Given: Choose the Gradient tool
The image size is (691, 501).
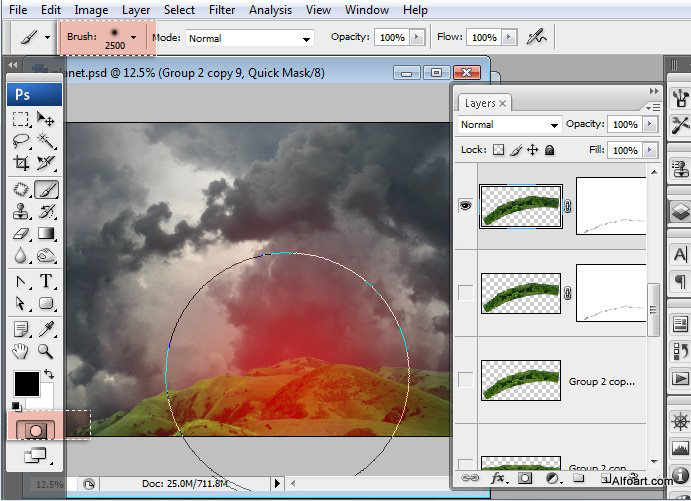Looking at the screenshot, I should pos(46,234).
